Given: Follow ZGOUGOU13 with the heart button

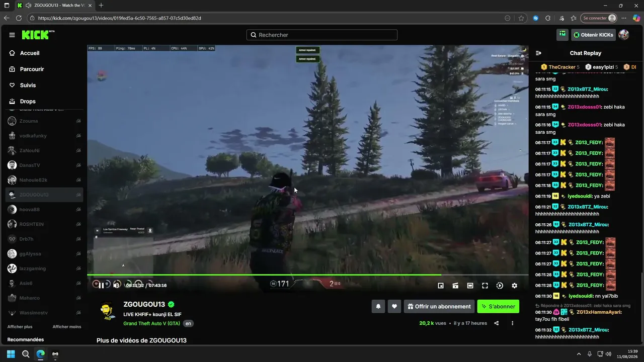Looking at the screenshot, I should click(394, 306).
